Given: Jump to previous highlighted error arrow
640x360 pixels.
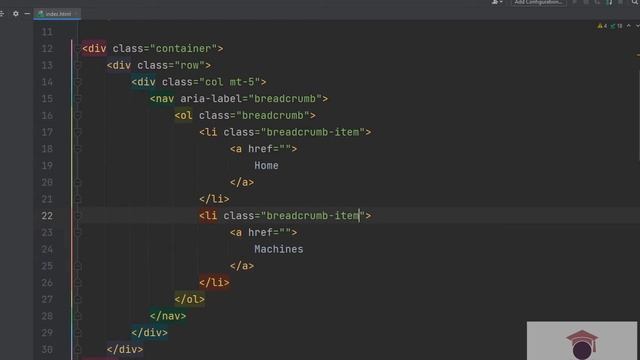Looking at the screenshot, I should pyautogui.click(x=629, y=26).
